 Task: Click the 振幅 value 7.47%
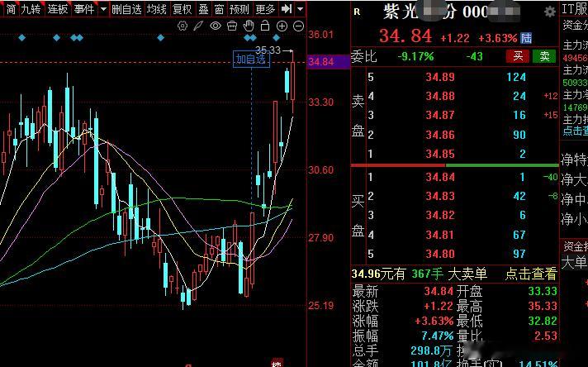pyautogui.click(x=438, y=336)
